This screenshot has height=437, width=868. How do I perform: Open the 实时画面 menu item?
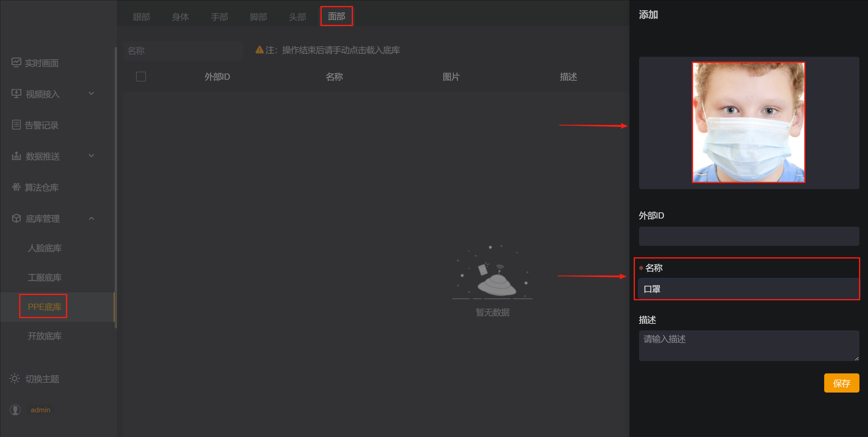tap(42, 63)
